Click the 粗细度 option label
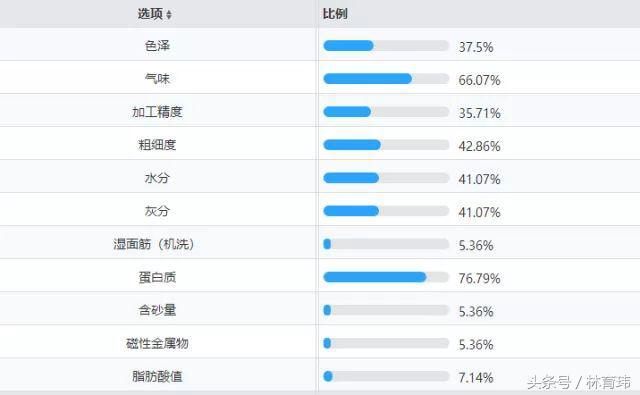This screenshot has width=640, height=395. tap(157, 145)
